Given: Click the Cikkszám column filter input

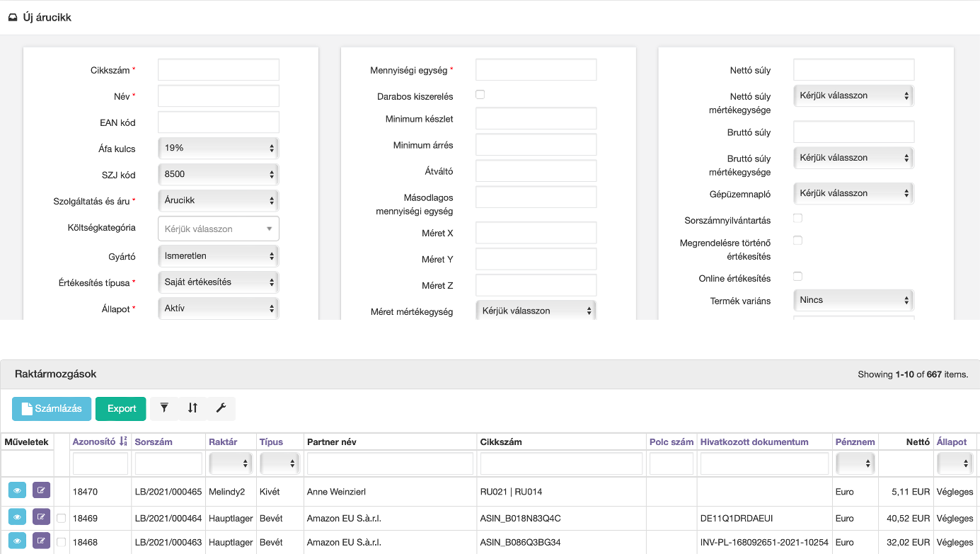Looking at the screenshot, I should click(x=561, y=463).
